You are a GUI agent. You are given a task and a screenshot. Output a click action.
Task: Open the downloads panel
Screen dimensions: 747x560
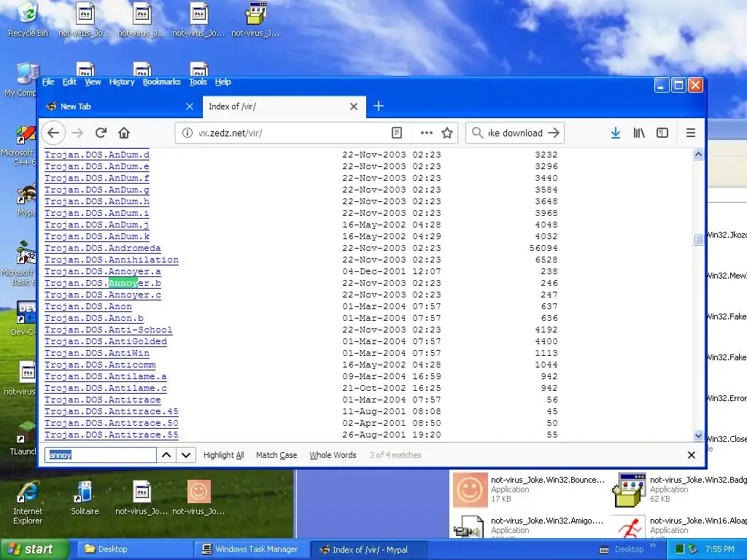tap(616, 133)
